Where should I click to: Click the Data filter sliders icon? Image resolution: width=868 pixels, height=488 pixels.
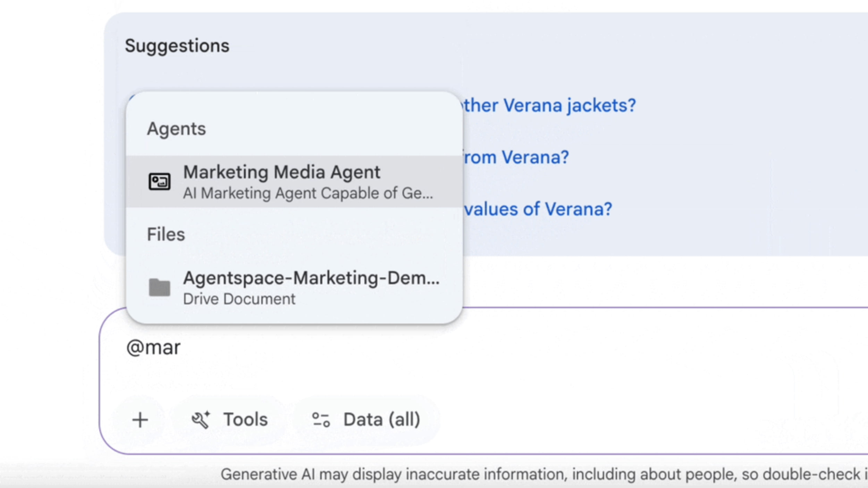coord(321,420)
